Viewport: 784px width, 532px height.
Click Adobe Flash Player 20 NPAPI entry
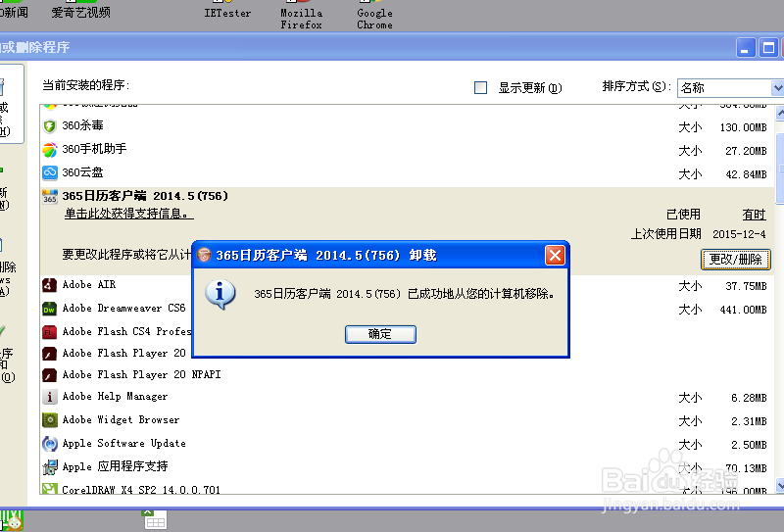tap(141, 374)
